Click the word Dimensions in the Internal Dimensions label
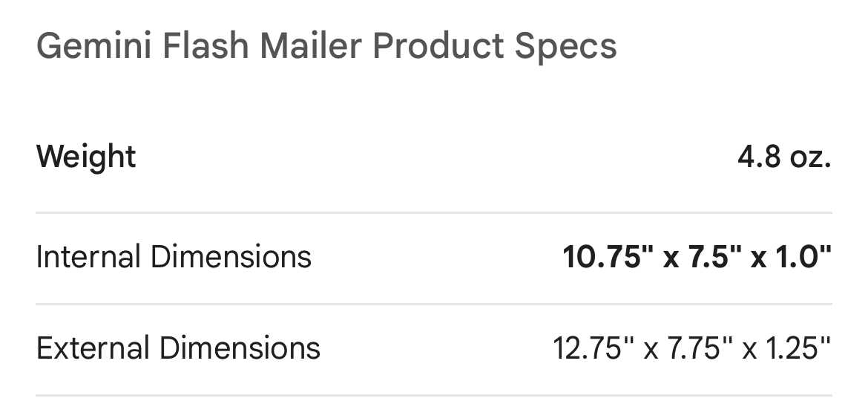 click(x=231, y=257)
